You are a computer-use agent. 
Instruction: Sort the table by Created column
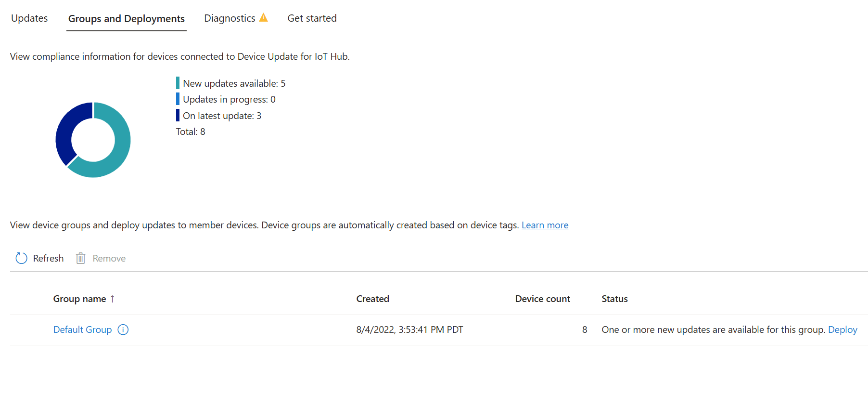tap(372, 299)
